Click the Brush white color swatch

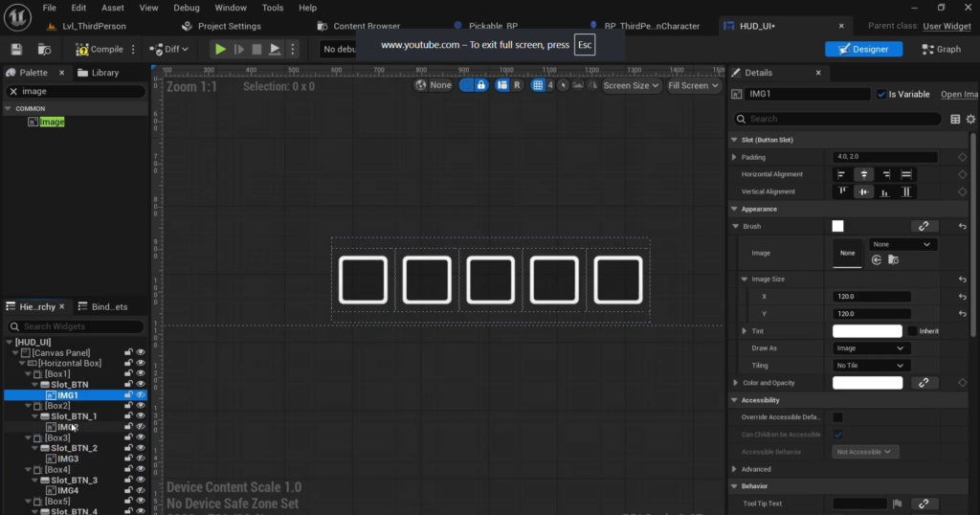point(837,226)
